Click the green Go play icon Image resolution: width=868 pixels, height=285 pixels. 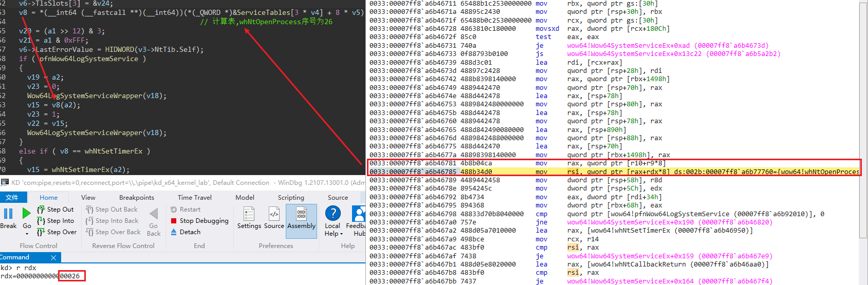(27, 213)
